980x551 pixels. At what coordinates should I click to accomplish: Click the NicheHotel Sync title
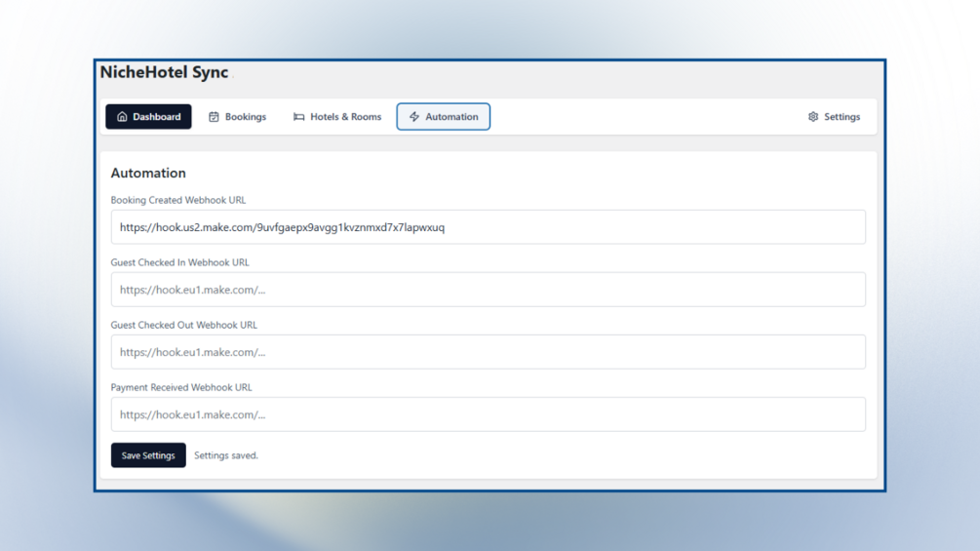coord(165,72)
